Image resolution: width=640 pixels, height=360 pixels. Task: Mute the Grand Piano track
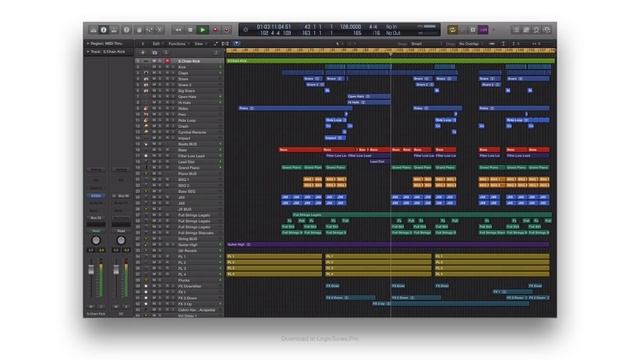[154, 168]
